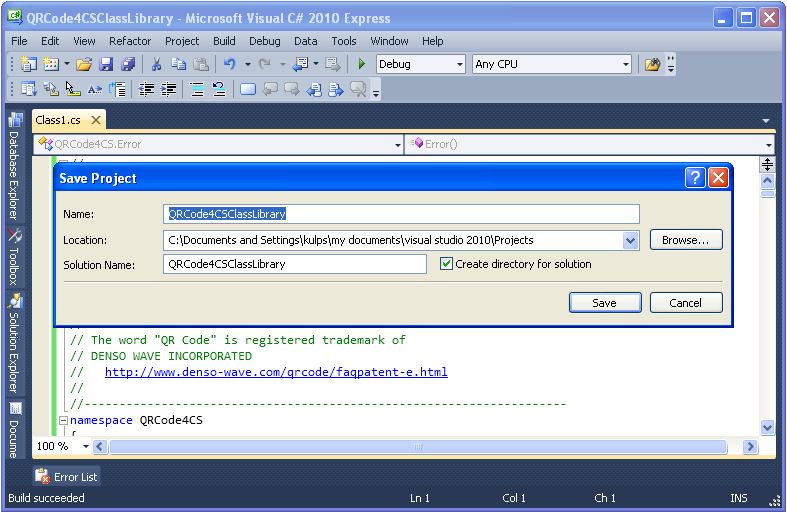Viewport: 787px width, 513px height.
Task: Open the Build menu
Action: [224, 41]
